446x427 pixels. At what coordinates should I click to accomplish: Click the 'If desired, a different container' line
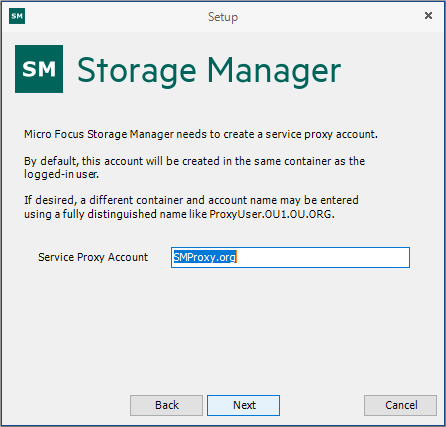click(x=191, y=200)
